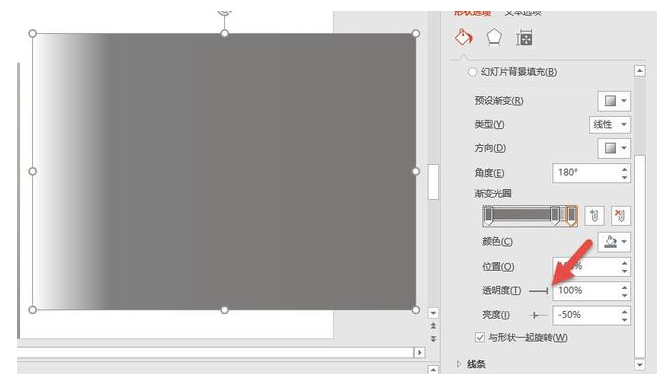
Task: Click the 颜色 paint bucket color icon
Action: pos(610,242)
